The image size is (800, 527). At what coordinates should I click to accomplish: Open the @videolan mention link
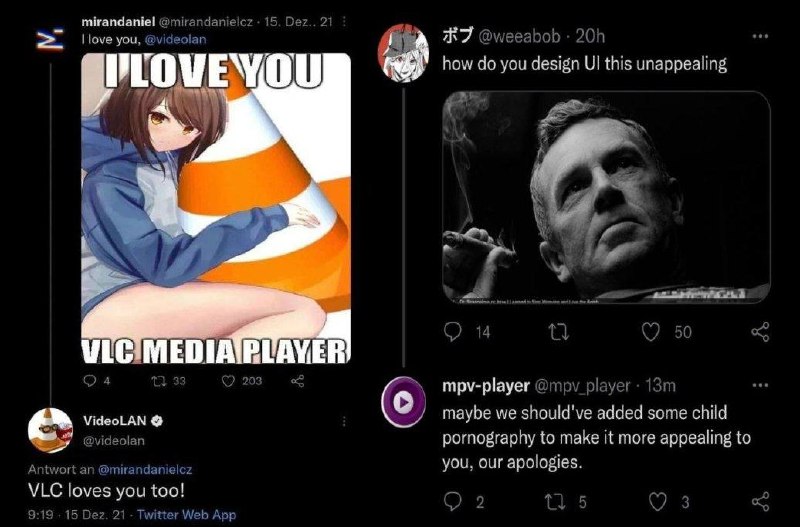(176, 39)
